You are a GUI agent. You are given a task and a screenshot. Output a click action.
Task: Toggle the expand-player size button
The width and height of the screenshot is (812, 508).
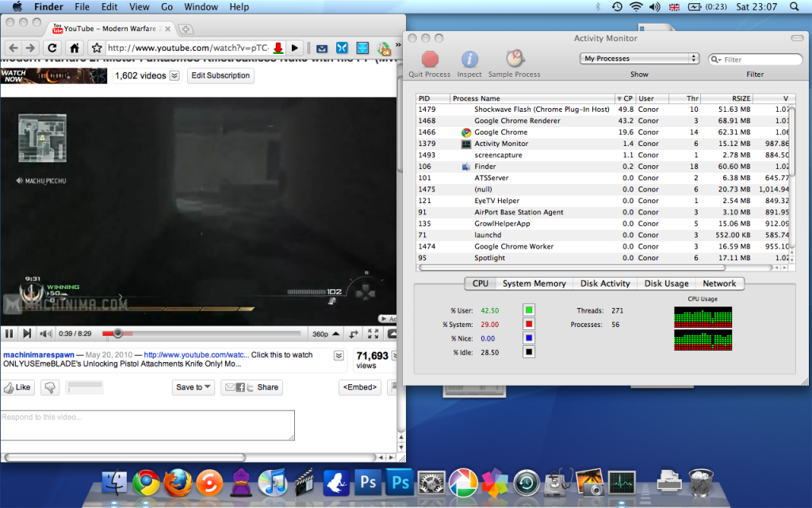point(354,334)
